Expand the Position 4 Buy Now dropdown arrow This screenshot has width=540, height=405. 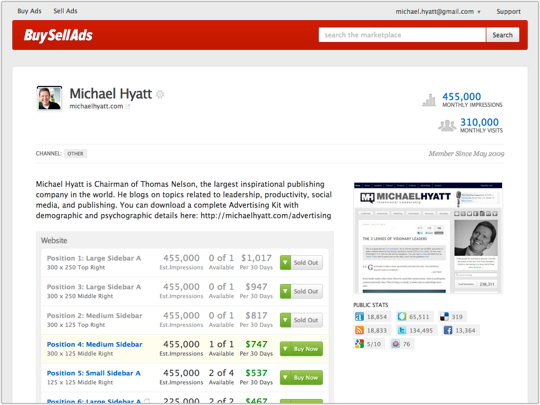285,349
